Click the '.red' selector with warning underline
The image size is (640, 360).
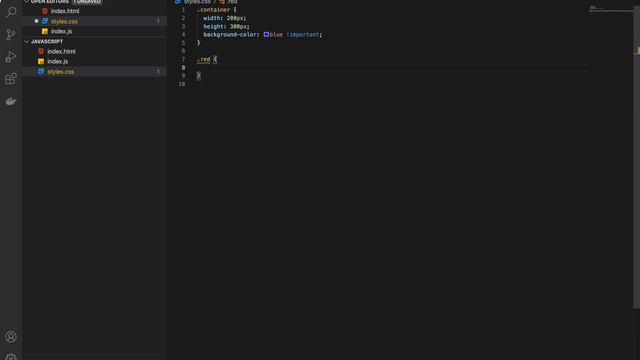coord(203,60)
